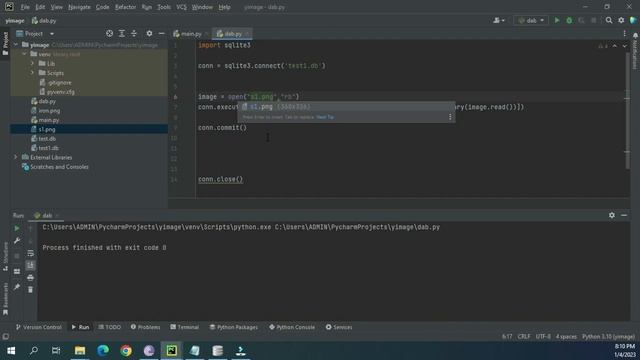Open Version Control tool window
The height and width of the screenshot is (360, 640).
tap(38, 327)
